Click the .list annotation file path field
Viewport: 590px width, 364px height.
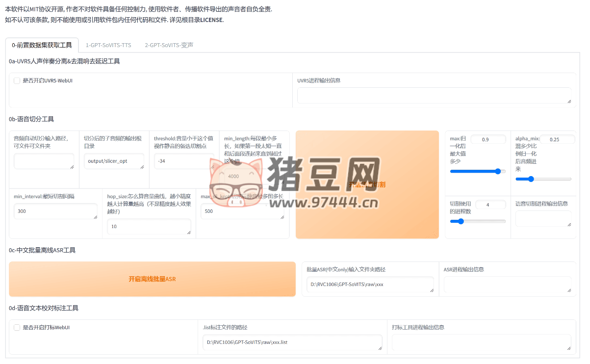point(292,342)
